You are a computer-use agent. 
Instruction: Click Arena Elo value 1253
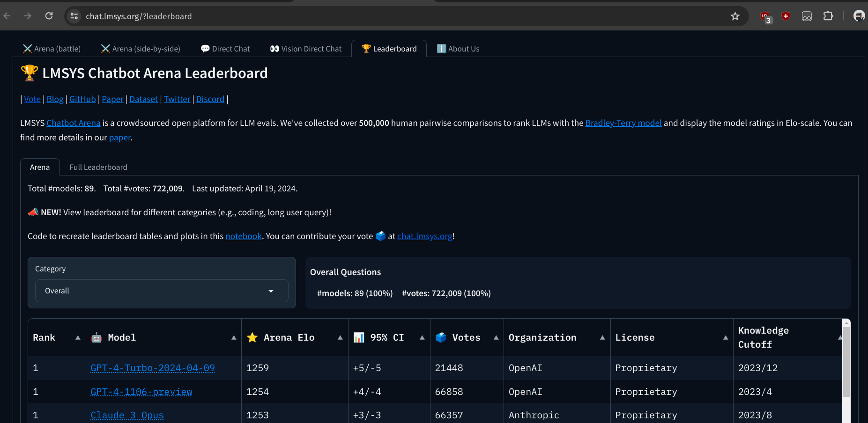click(x=258, y=415)
